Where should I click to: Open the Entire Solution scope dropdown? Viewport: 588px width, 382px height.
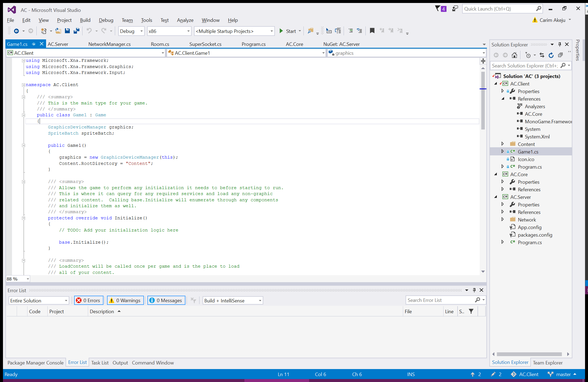click(x=39, y=301)
